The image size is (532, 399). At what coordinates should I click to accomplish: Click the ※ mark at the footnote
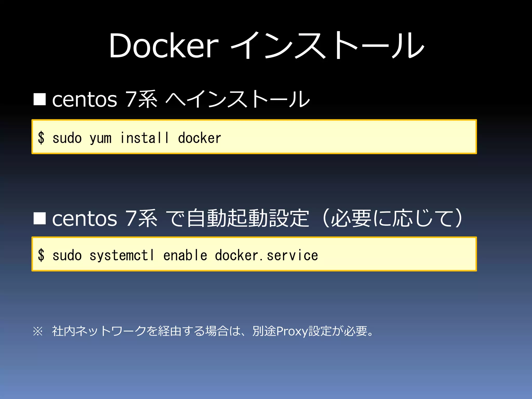(38, 331)
